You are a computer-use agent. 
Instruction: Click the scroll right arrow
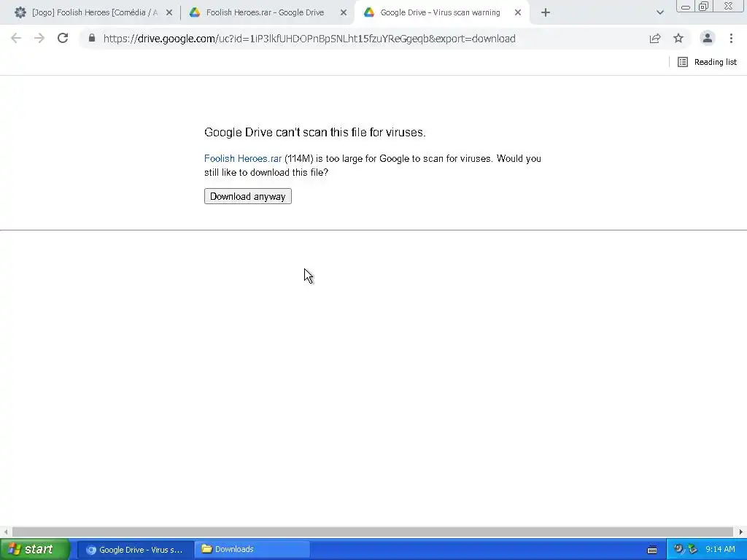[741, 532]
